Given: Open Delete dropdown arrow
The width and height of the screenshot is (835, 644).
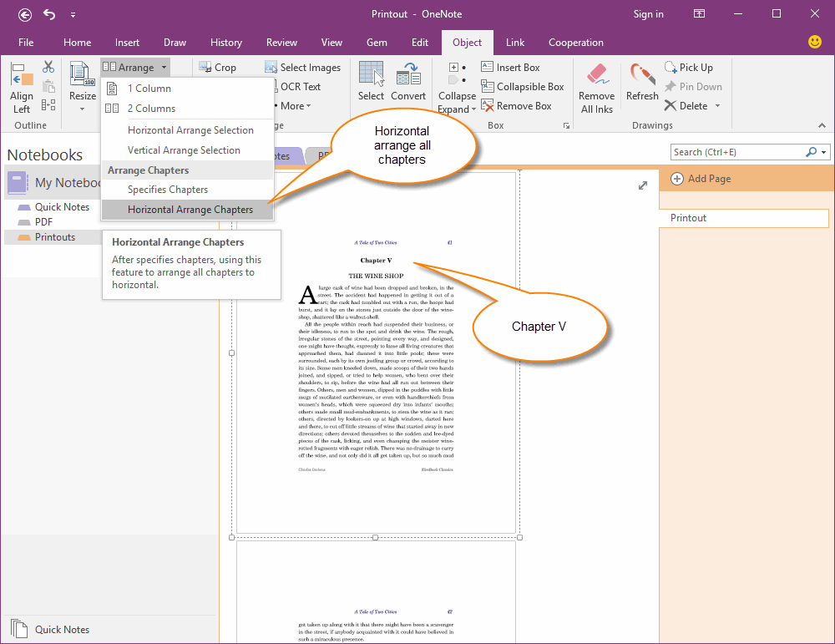Looking at the screenshot, I should pyautogui.click(x=717, y=106).
